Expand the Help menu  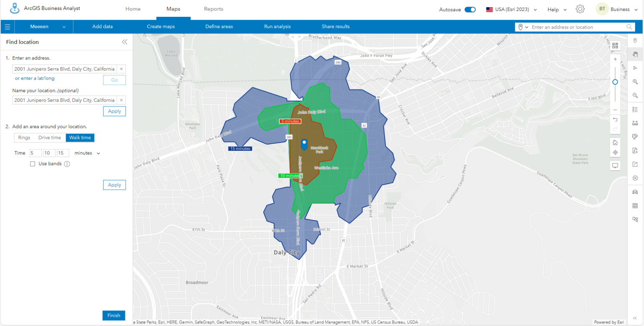tap(557, 9)
